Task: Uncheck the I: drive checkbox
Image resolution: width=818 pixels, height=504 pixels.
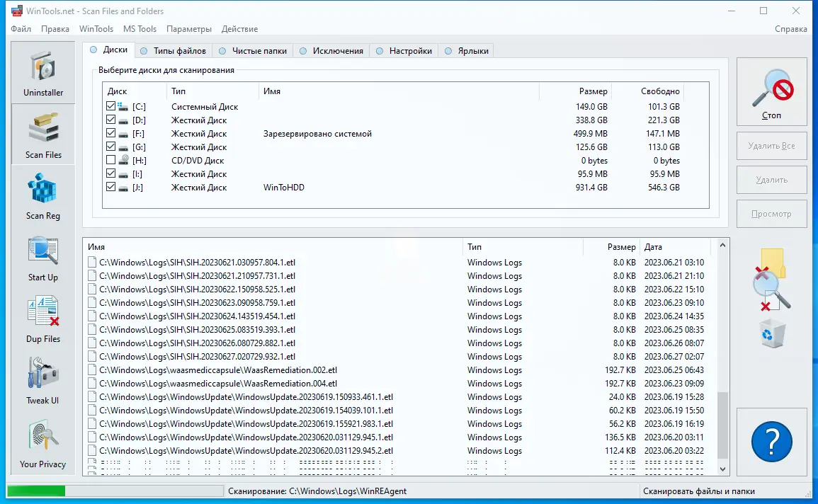Action: (x=110, y=173)
